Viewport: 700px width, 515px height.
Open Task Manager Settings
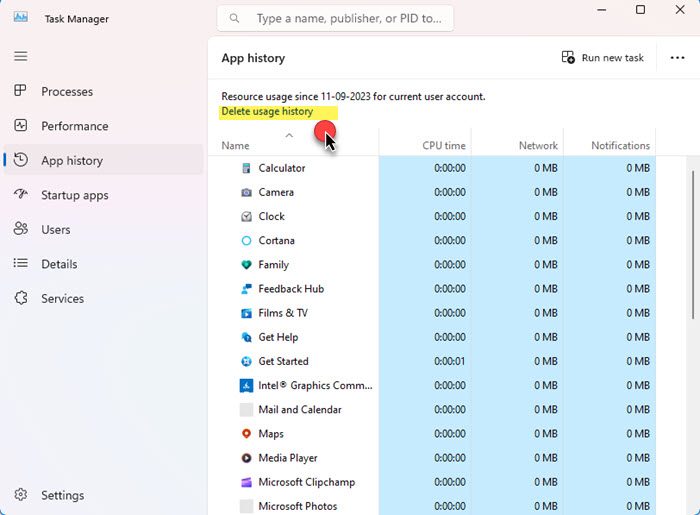pos(104,495)
